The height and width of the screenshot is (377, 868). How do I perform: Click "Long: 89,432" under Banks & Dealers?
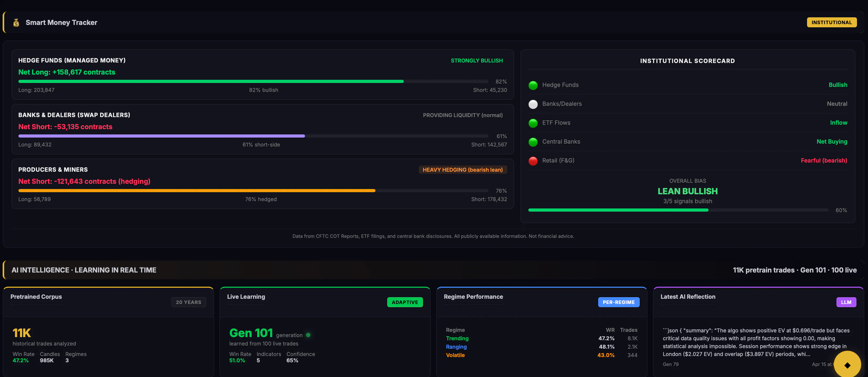(35, 144)
